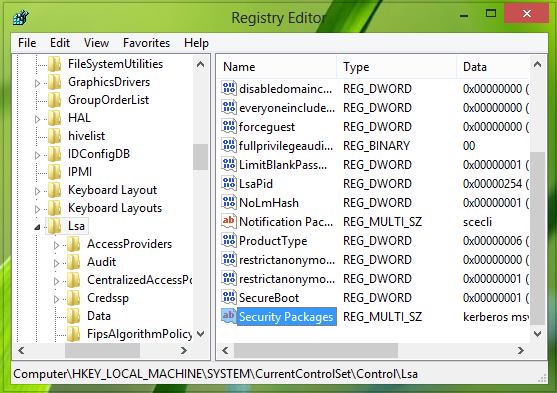Click the string icon beside Notification Packages

(x=228, y=221)
